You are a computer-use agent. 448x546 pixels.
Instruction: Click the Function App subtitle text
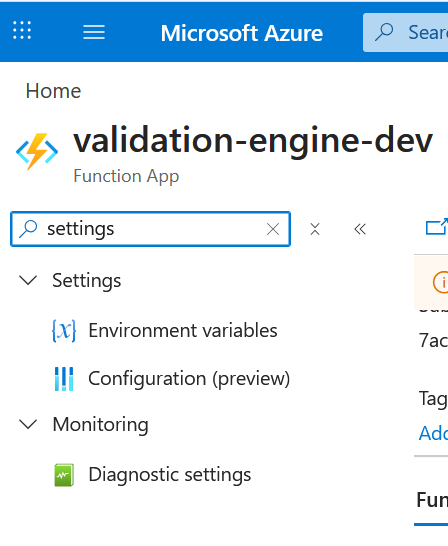point(126,176)
